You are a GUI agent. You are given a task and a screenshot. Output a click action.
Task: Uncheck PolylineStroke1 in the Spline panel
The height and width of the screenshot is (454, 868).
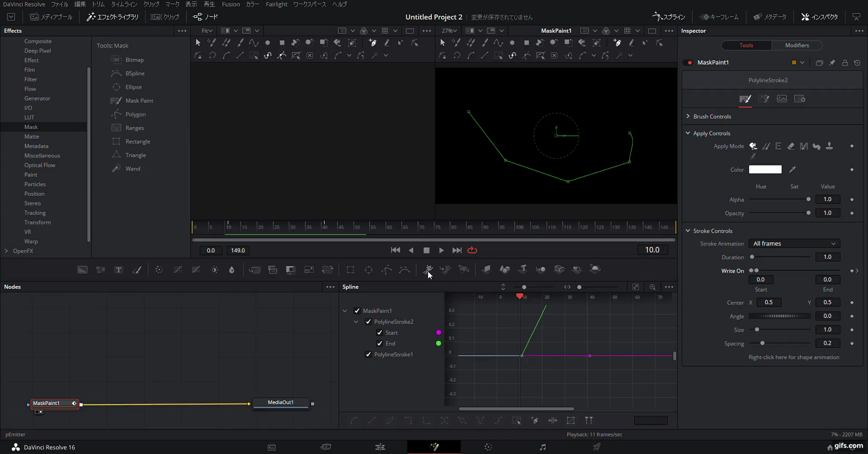[x=368, y=355]
